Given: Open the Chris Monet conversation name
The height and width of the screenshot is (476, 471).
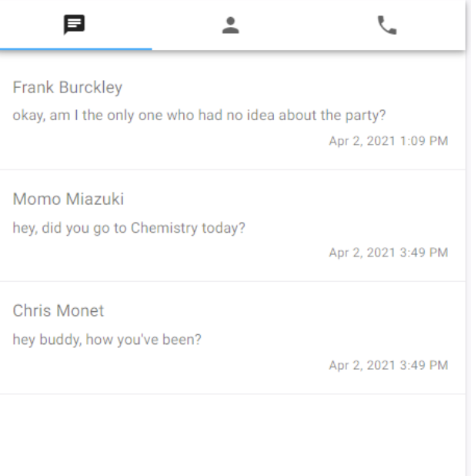Looking at the screenshot, I should coord(58,310).
